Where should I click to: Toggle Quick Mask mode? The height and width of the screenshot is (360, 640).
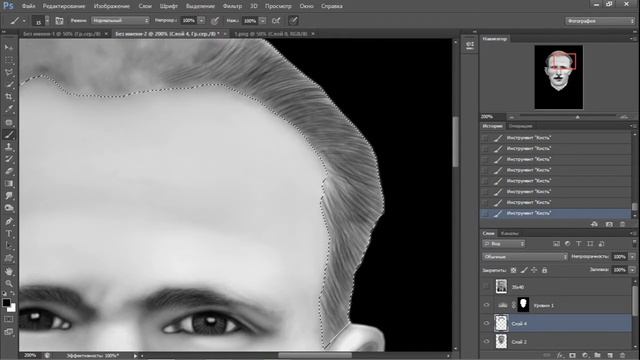pyautogui.click(x=9, y=320)
